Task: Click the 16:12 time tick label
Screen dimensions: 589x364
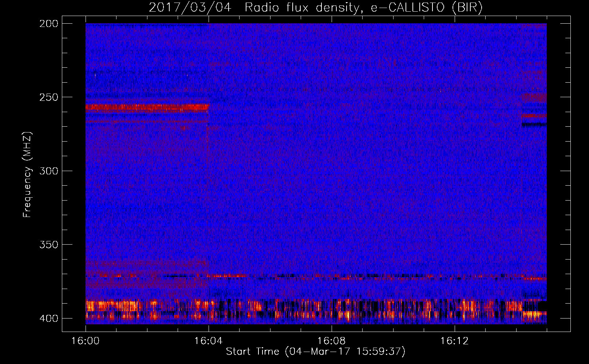Action: pyautogui.click(x=455, y=341)
